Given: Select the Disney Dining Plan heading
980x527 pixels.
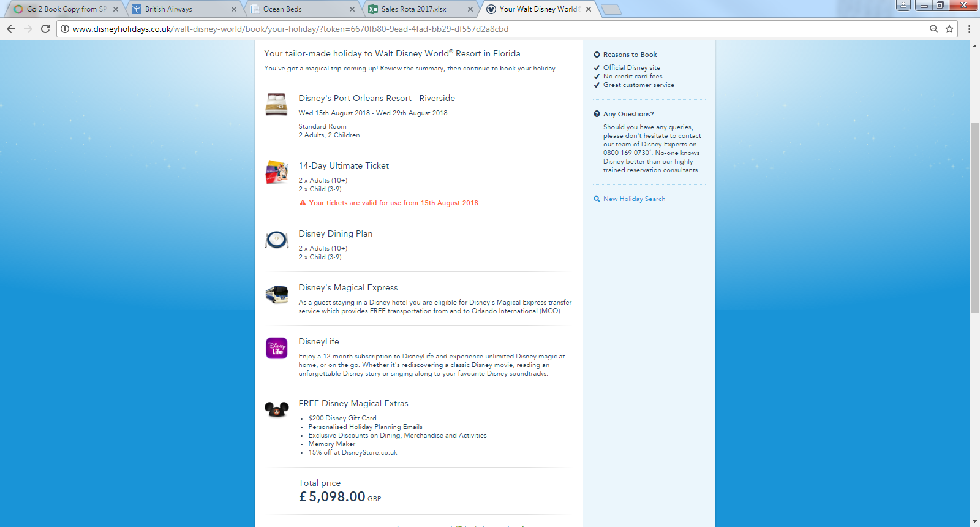Looking at the screenshot, I should coord(336,233).
